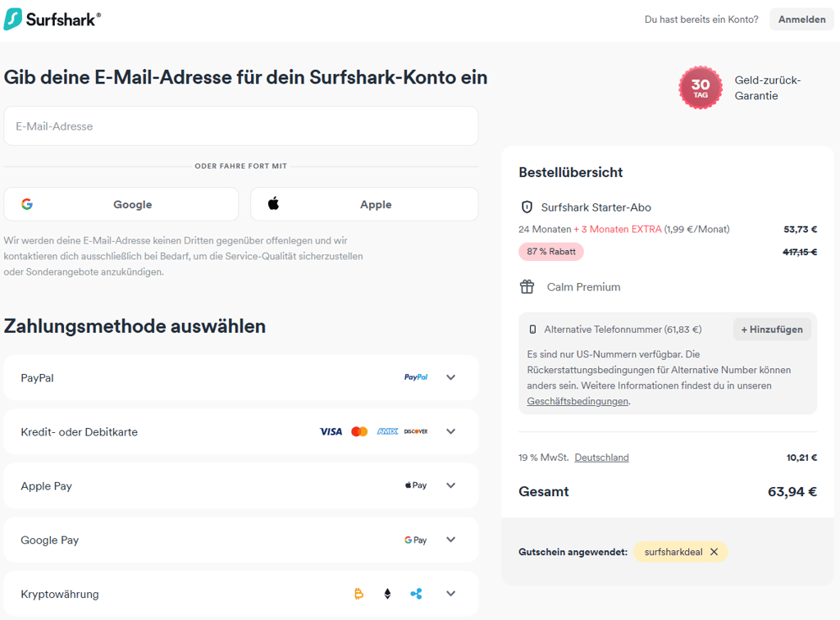The width and height of the screenshot is (840, 620).
Task: Select Kredit- oder Debitkarte label
Action: 80,432
